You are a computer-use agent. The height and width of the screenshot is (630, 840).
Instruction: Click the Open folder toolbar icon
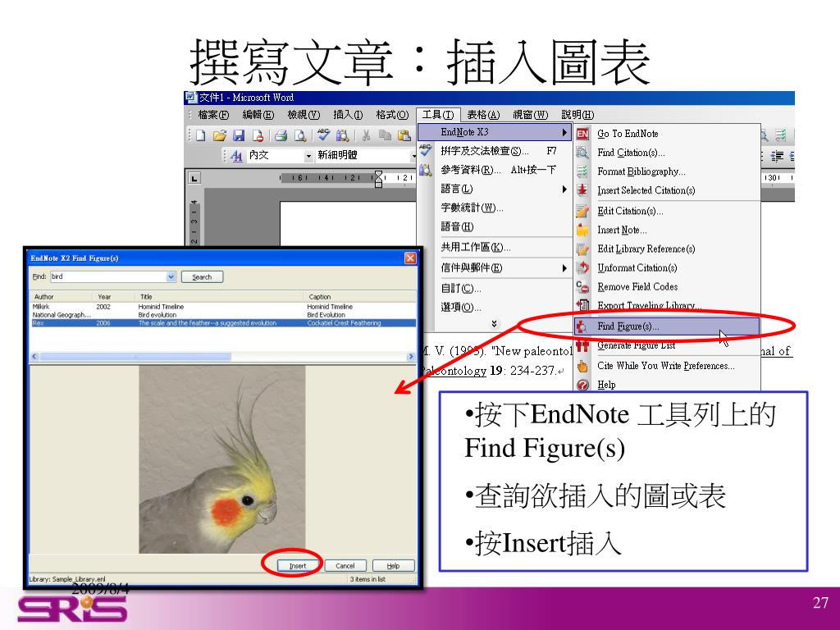(x=220, y=135)
